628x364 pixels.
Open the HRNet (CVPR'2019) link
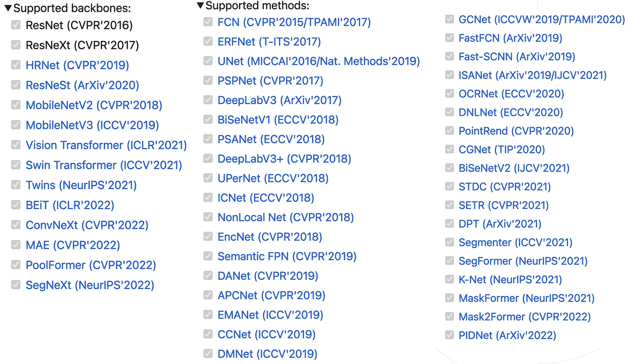[x=77, y=65]
